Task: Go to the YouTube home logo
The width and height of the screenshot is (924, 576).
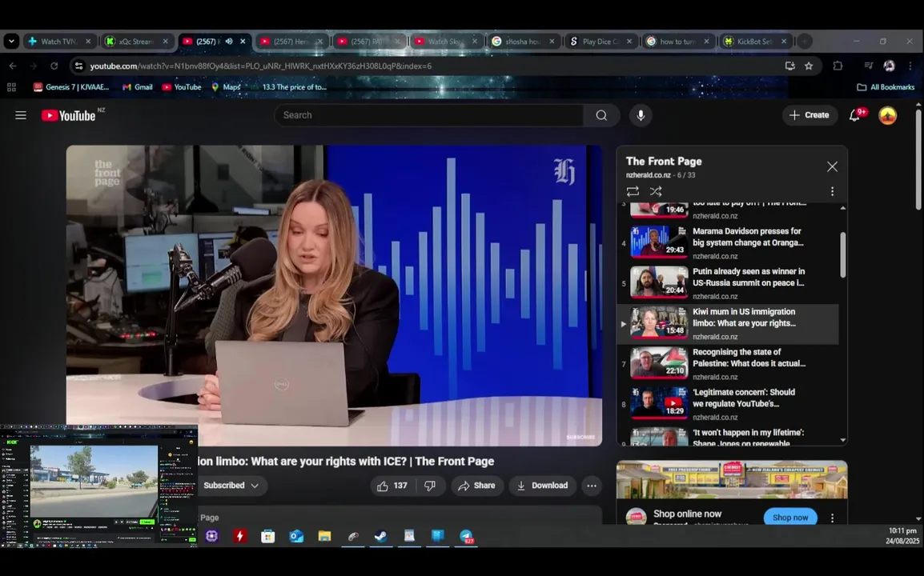Action: [68, 115]
